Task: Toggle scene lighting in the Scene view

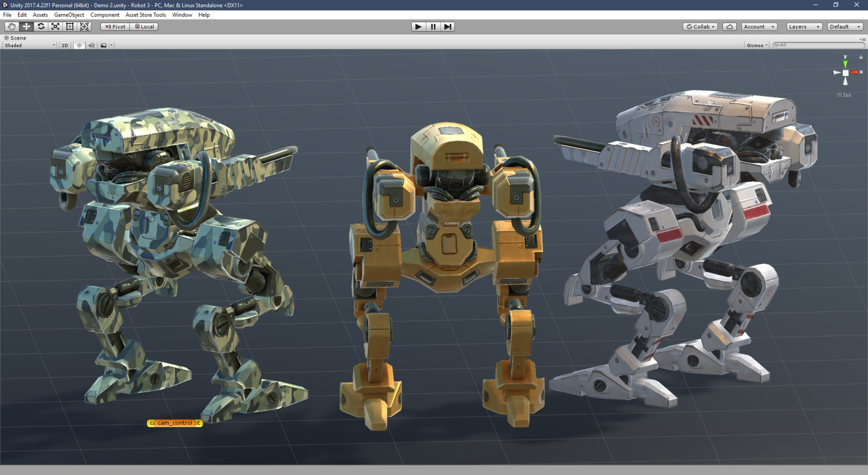Action: (x=79, y=45)
